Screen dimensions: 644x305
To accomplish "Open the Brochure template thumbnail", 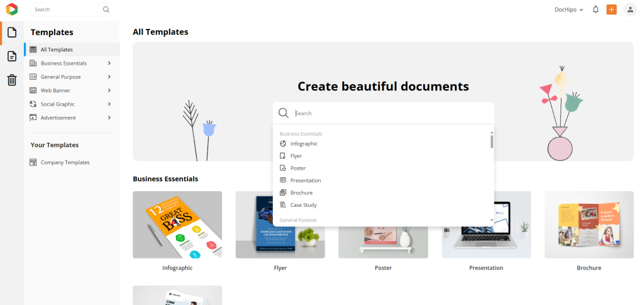I will tap(589, 225).
